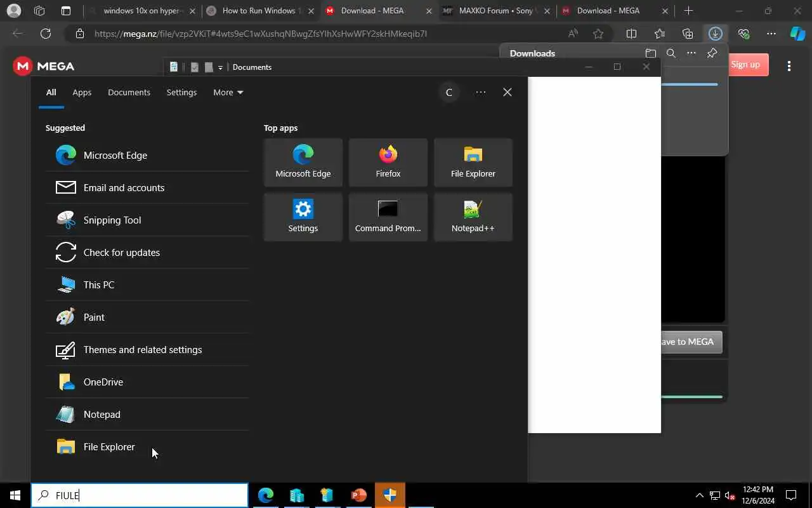This screenshot has width=812, height=508.
Task: Open the Copilot sidebar icon
Action: pyautogui.click(x=797, y=34)
